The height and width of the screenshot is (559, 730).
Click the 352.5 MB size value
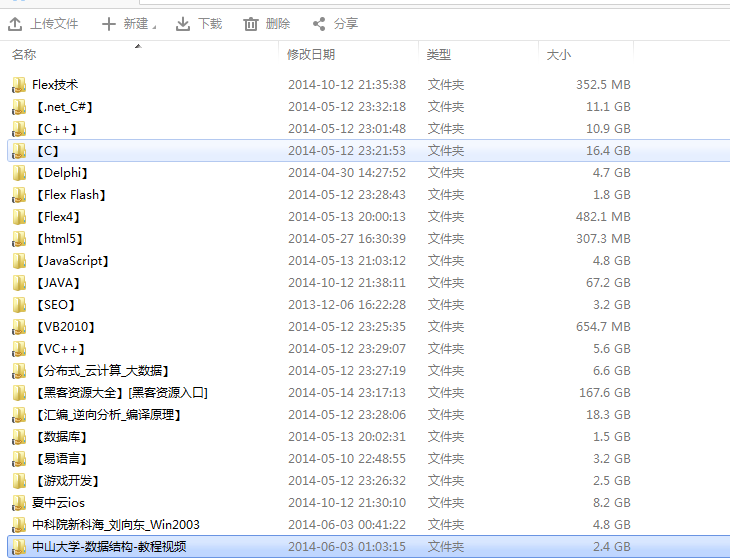click(603, 85)
